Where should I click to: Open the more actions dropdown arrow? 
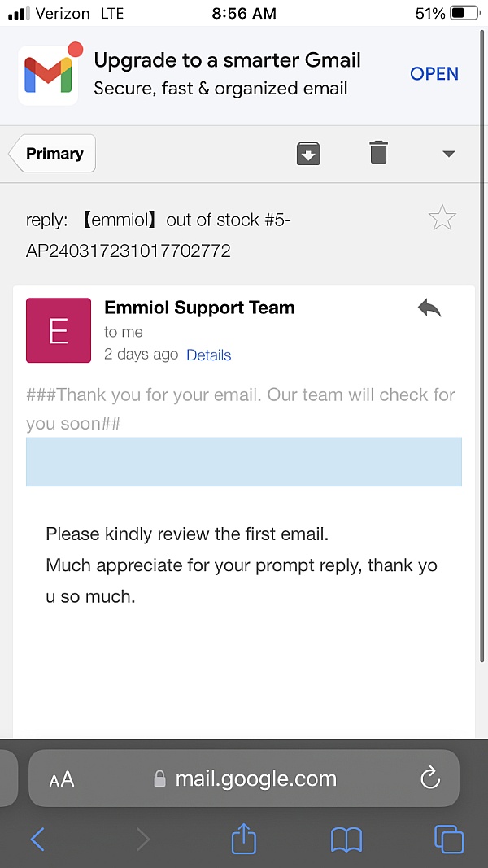click(x=448, y=154)
